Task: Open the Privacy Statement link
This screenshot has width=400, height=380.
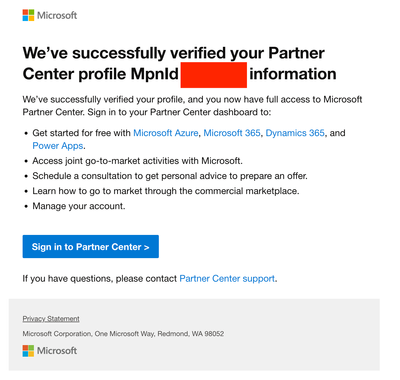Action: [x=51, y=319]
